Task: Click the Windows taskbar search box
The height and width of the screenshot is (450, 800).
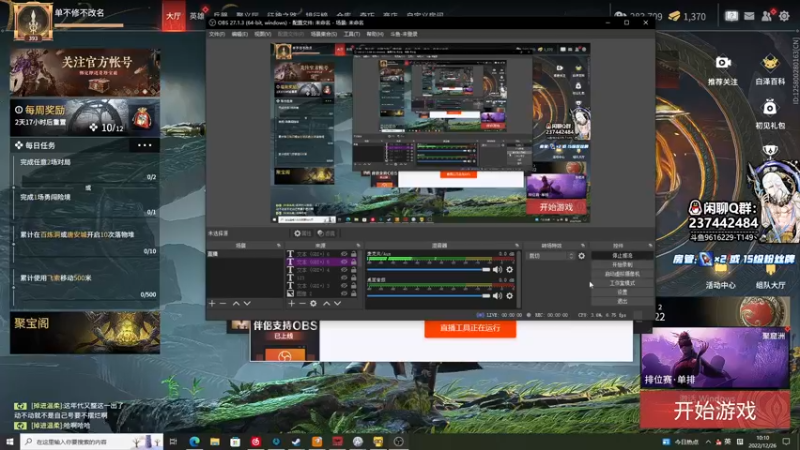Action: (92, 442)
